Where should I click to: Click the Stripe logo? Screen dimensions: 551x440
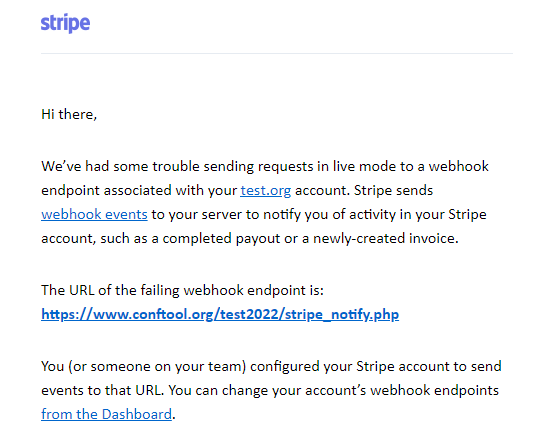pyautogui.click(x=65, y=24)
